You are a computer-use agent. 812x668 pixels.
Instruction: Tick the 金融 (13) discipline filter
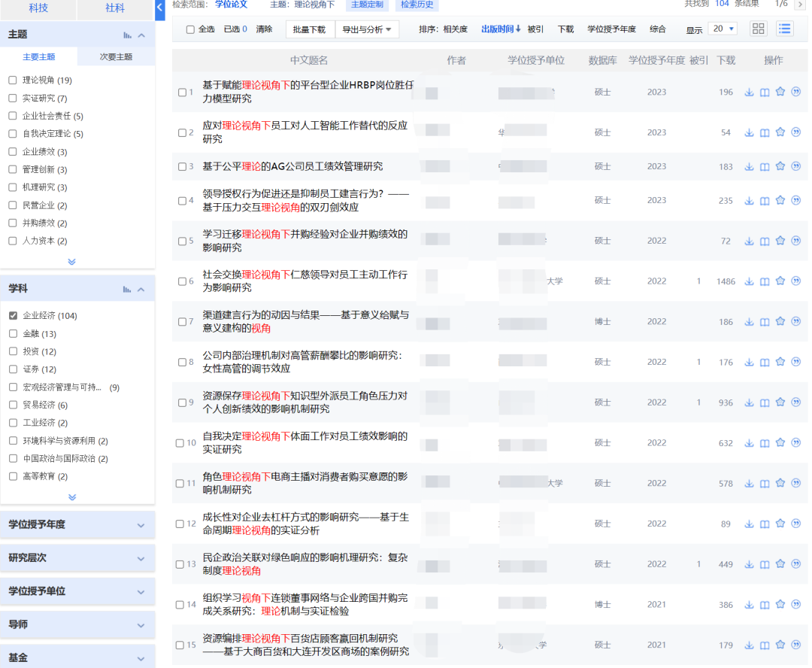14,334
